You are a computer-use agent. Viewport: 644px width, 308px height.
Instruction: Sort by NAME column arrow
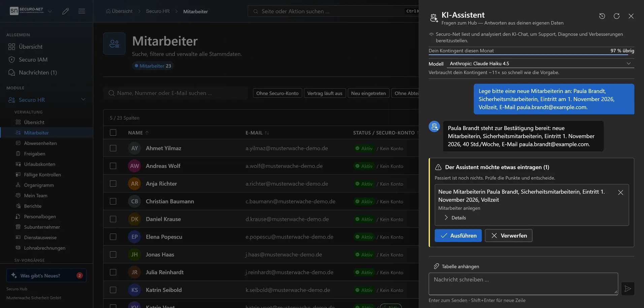coord(147,133)
